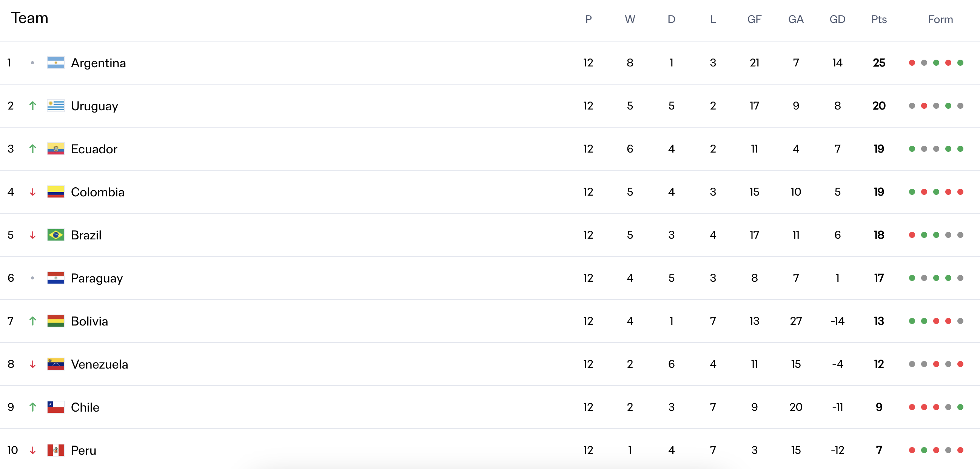Click Argentina's points total of 25

pyautogui.click(x=879, y=63)
